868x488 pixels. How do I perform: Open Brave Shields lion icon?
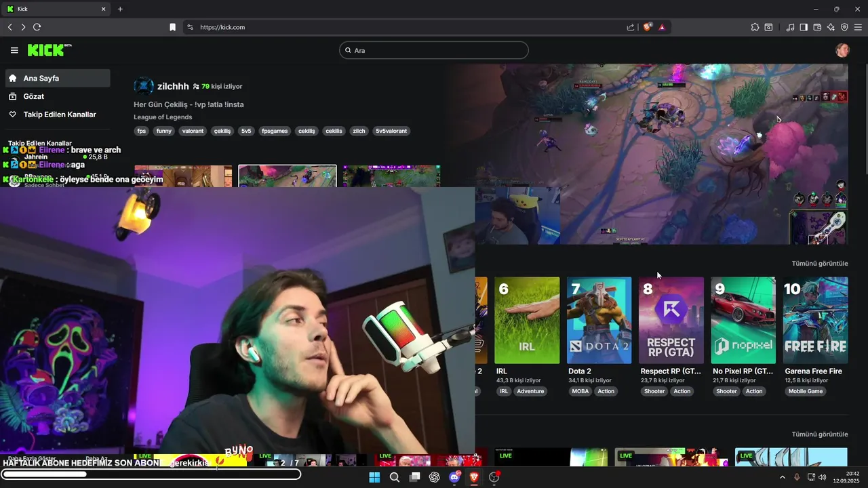coord(647,27)
